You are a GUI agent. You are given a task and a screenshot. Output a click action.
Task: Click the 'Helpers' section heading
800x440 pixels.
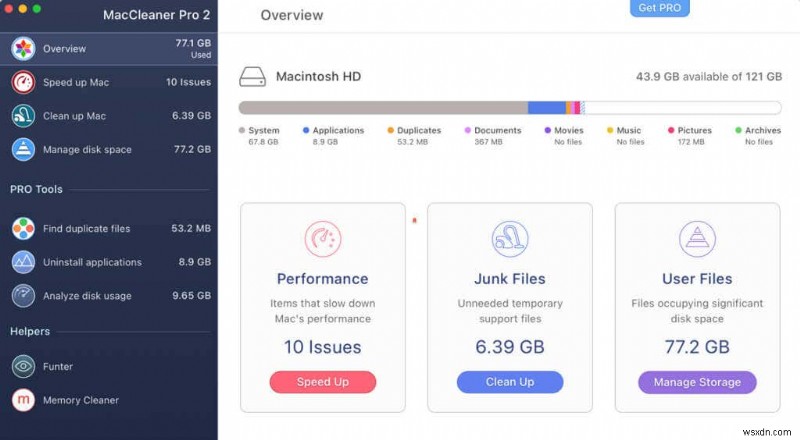point(30,331)
